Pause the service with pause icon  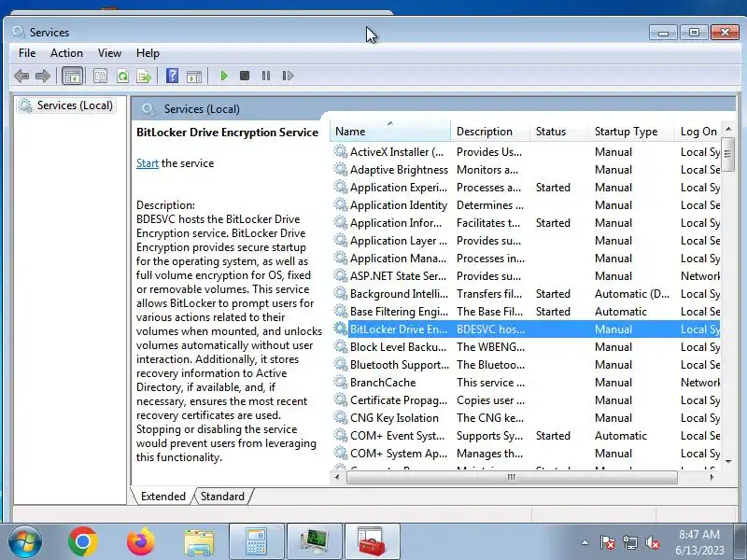click(266, 76)
